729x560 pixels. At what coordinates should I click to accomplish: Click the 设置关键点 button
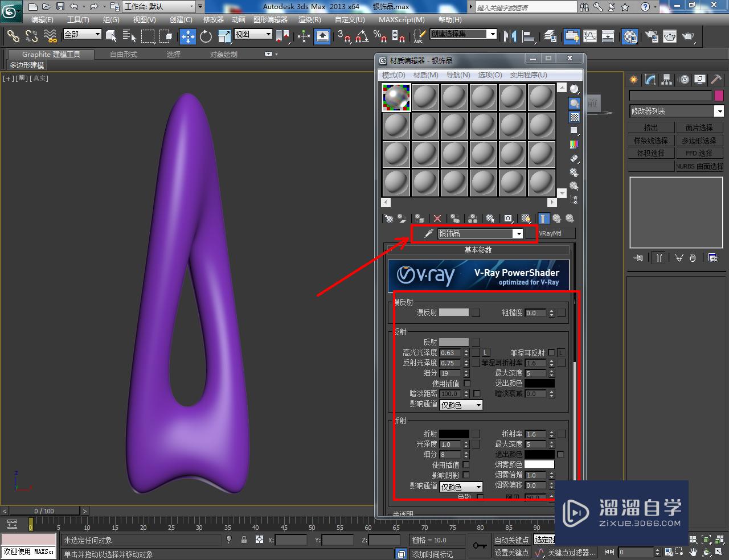tap(511, 553)
